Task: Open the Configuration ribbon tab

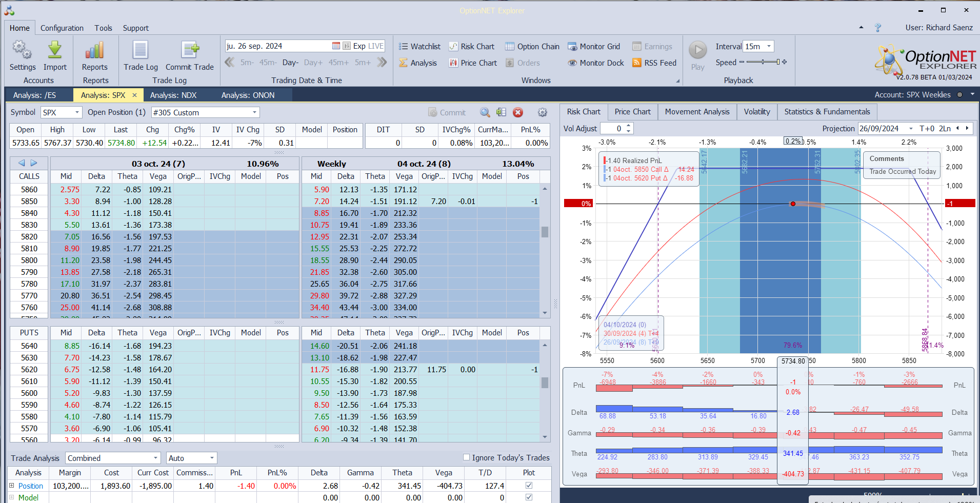Action: click(62, 28)
